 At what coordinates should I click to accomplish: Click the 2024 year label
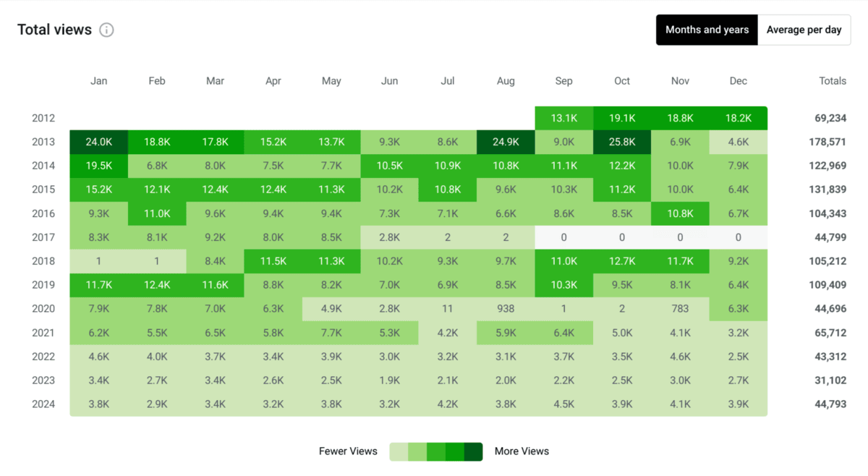point(43,404)
